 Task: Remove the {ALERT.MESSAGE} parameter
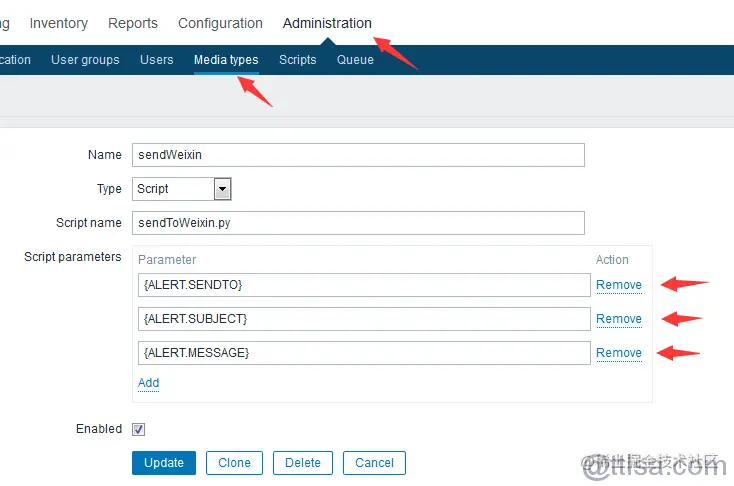[619, 353]
